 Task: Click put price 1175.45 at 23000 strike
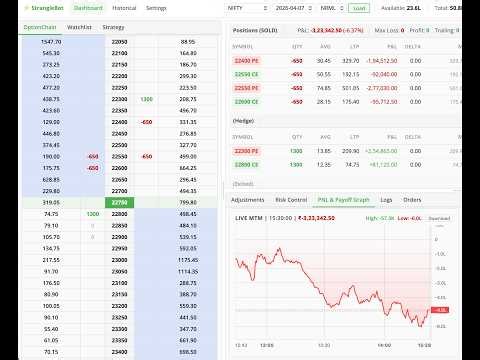188,260
